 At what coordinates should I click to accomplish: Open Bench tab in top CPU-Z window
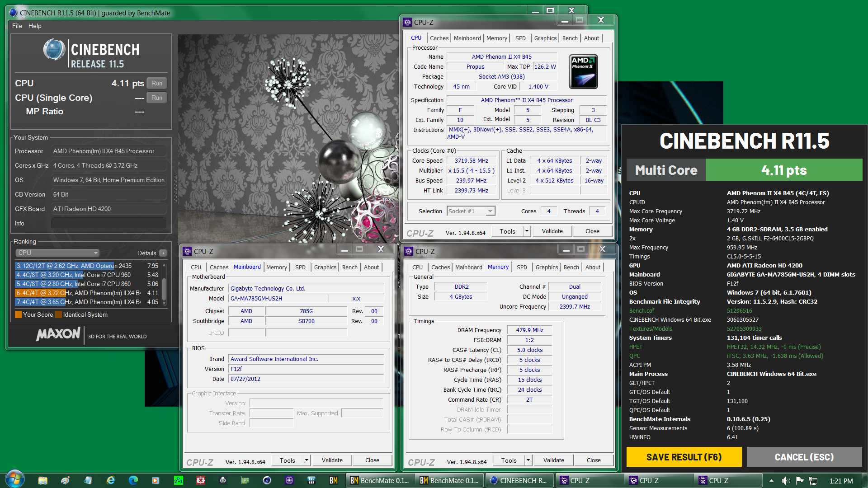pos(570,38)
